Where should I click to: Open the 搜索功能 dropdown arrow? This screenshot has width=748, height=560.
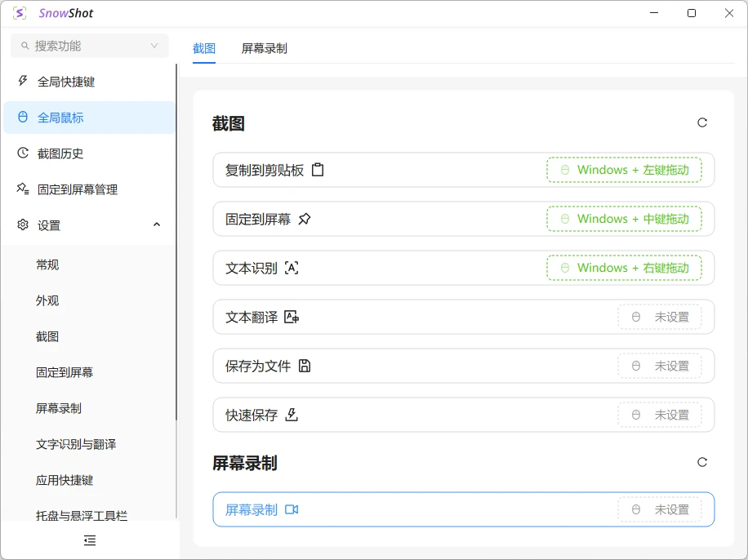pos(154,46)
